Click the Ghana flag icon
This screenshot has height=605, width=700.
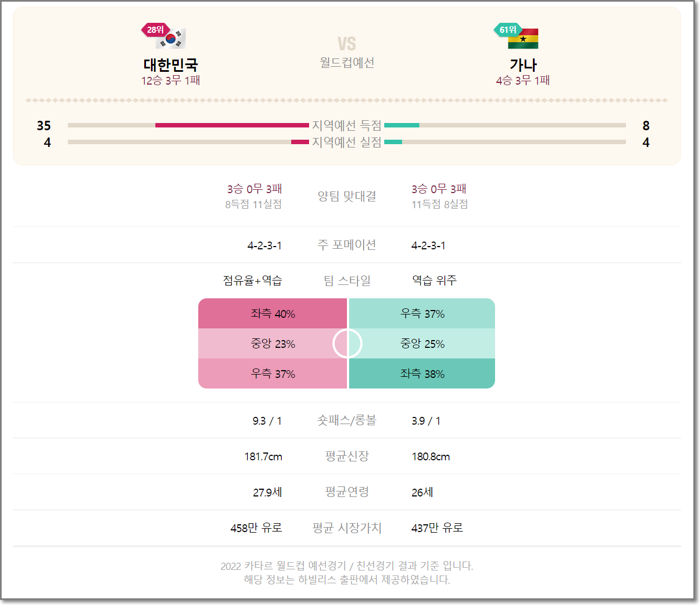(523, 39)
